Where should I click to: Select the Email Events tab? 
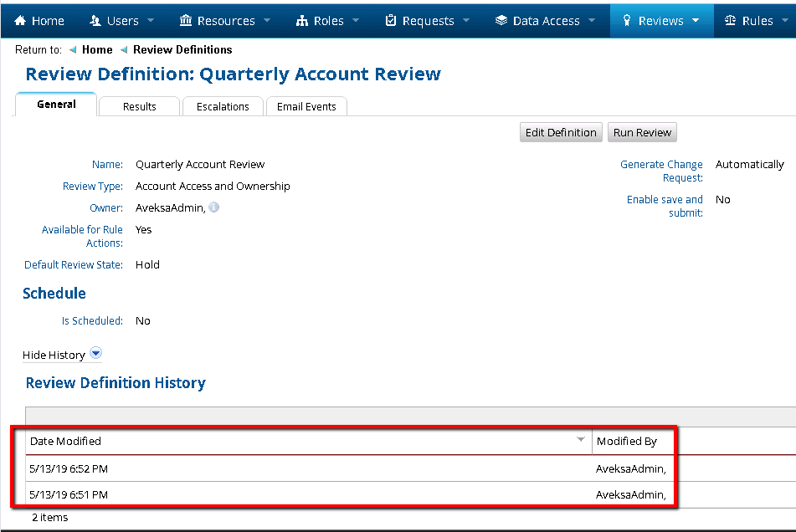click(306, 106)
